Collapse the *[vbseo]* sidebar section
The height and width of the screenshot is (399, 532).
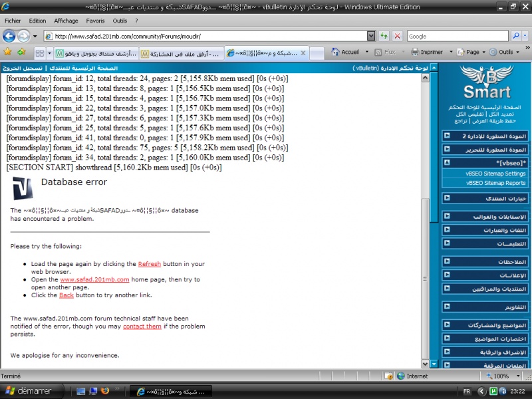[447, 162]
